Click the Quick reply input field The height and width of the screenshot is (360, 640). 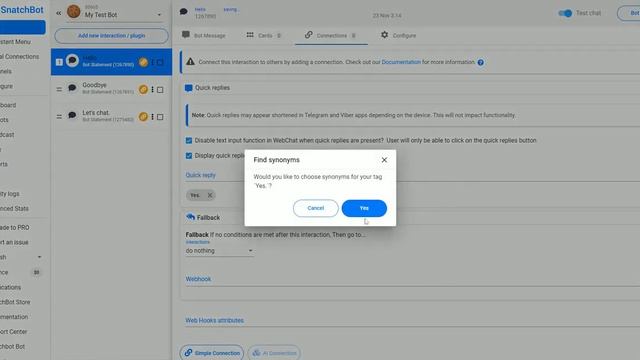[412, 175]
